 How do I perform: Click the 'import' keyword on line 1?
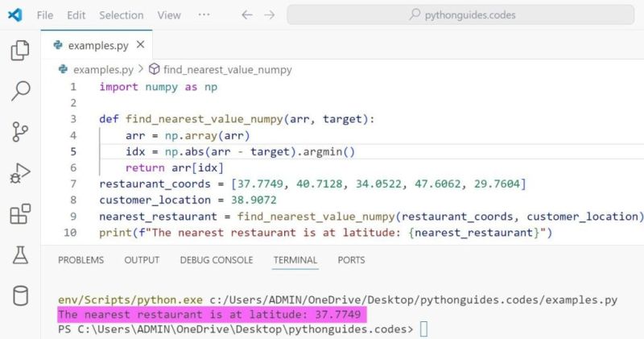point(118,87)
